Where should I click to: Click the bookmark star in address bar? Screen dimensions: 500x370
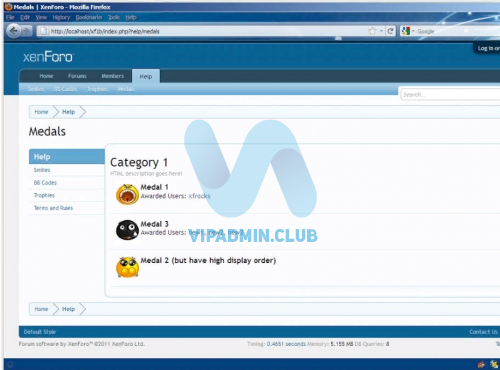(x=372, y=31)
